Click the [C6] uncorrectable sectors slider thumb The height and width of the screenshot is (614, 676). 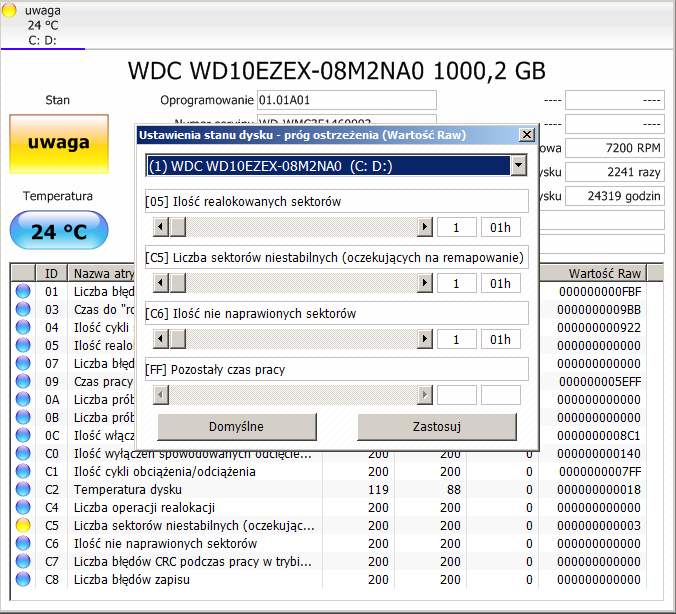point(178,339)
